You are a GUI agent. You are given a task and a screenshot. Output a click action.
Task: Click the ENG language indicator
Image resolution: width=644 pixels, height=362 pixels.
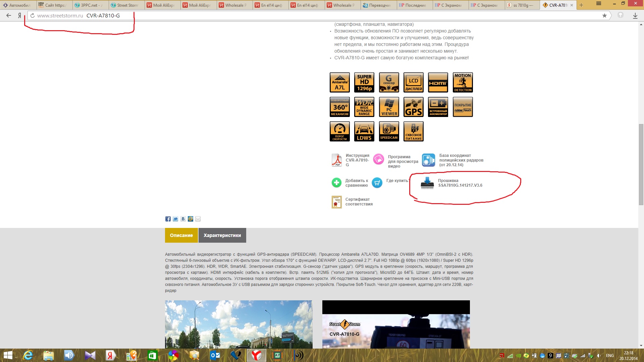pos(610,356)
